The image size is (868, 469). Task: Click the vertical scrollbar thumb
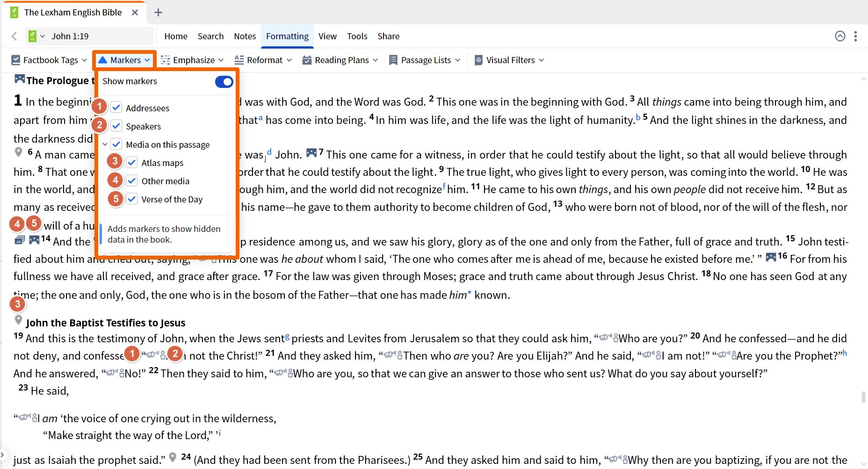tap(863, 397)
